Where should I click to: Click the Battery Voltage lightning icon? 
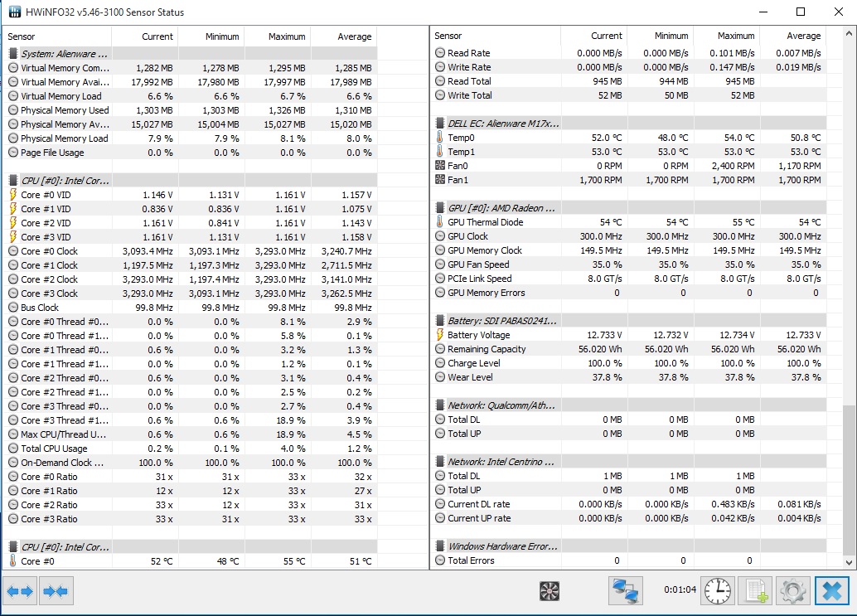440,334
